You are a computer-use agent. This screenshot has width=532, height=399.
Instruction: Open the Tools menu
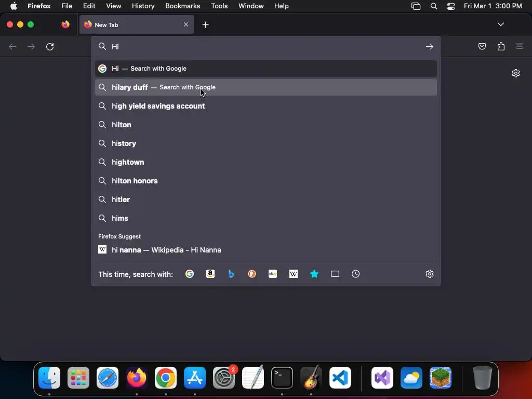click(x=219, y=6)
